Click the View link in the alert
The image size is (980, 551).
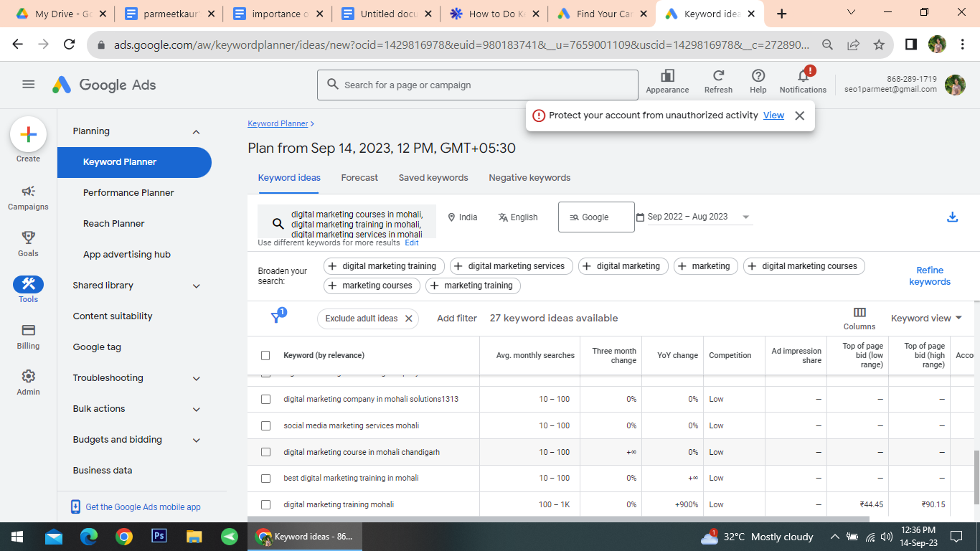pyautogui.click(x=773, y=116)
